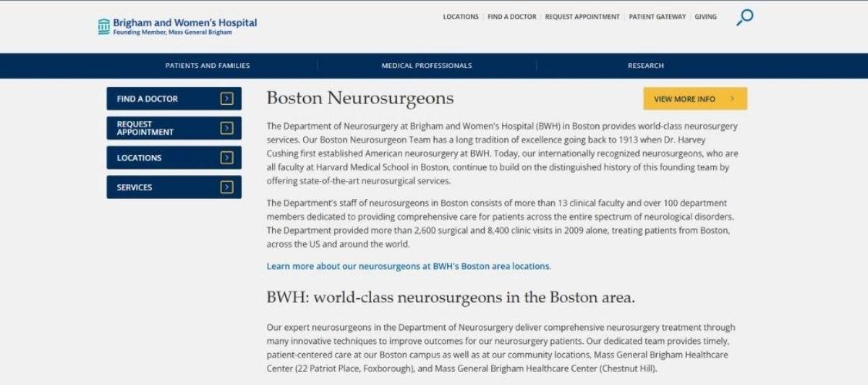Click arrow icon on Services sidebar button
This screenshot has width=868, height=385.
point(227,187)
